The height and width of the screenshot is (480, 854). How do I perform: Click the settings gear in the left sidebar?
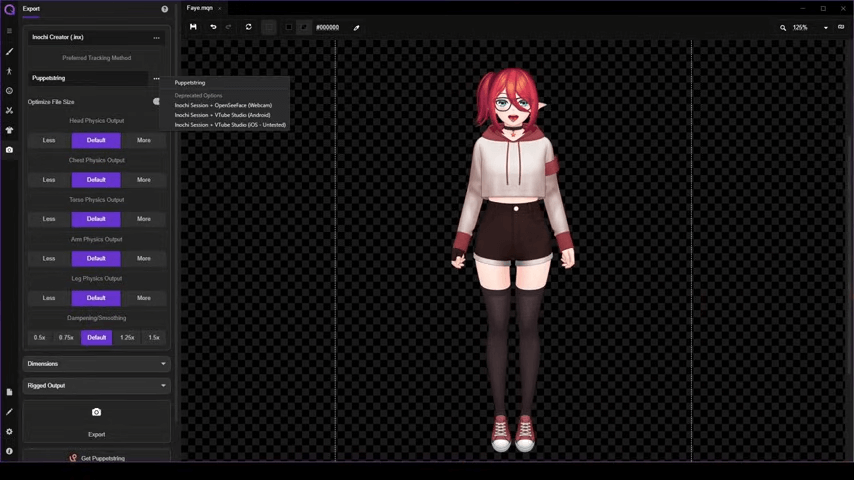[9, 432]
